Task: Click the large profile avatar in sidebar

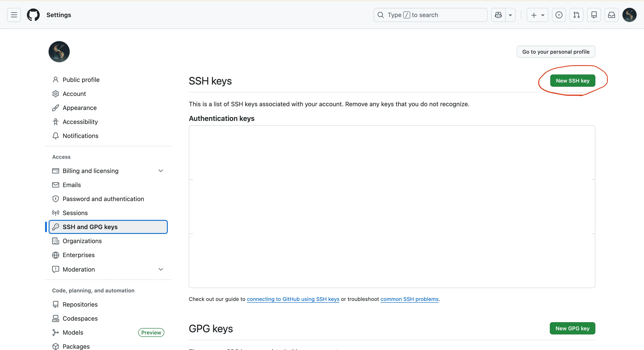Action: (x=59, y=52)
